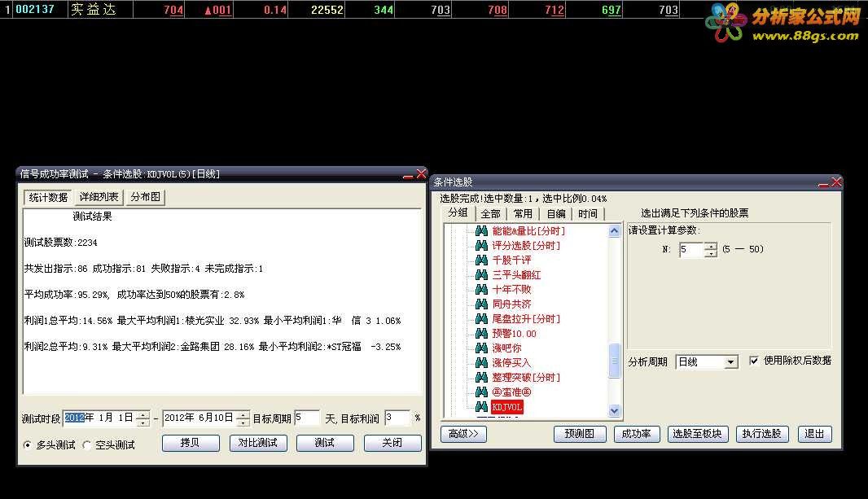The image size is (868, 499).
Task: Click the N parameter stepper arrows
Action: tap(711, 249)
